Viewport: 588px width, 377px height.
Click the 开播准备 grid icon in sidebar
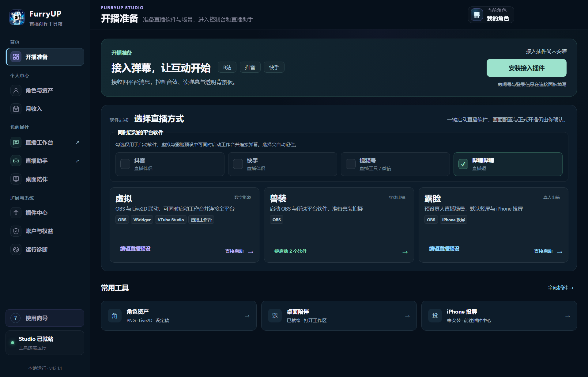tap(16, 57)
